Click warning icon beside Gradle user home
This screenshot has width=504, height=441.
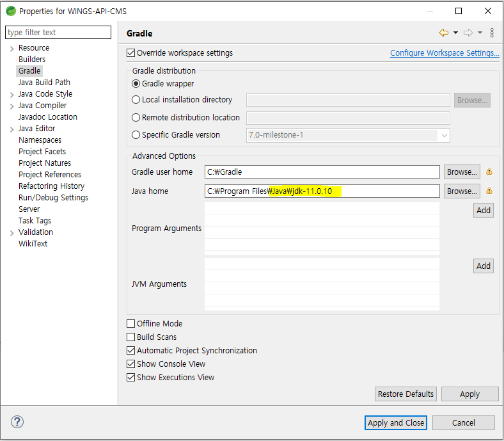(489, 172)
